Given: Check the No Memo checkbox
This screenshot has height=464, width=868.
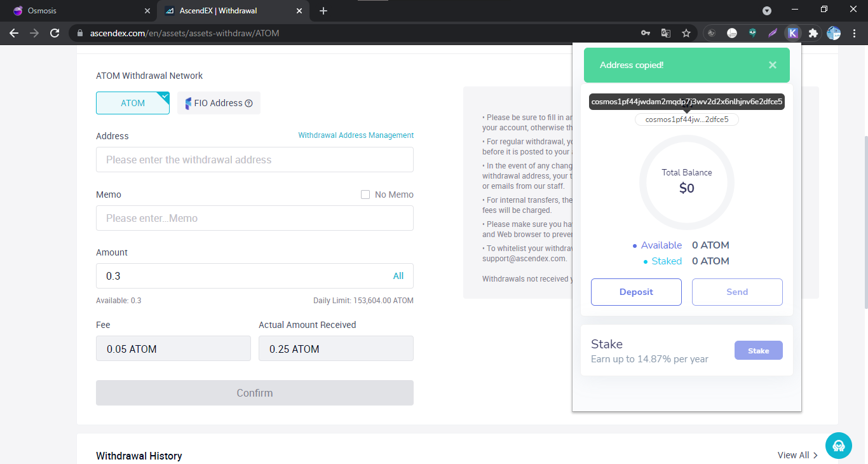Looking at the screenshot, I should coord(365,194).
